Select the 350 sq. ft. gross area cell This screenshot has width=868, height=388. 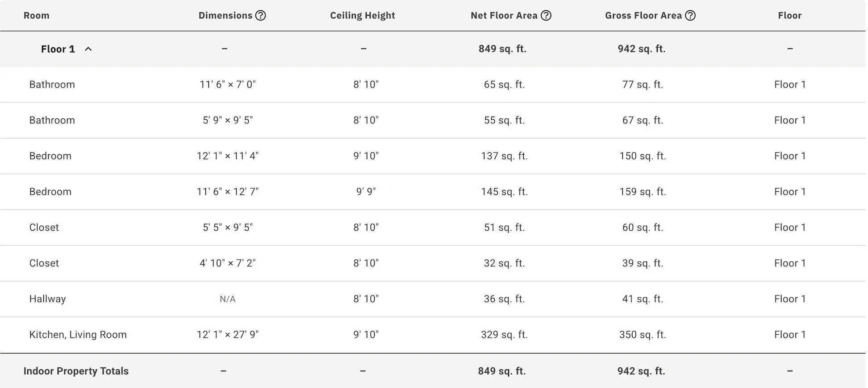point(643,335)
